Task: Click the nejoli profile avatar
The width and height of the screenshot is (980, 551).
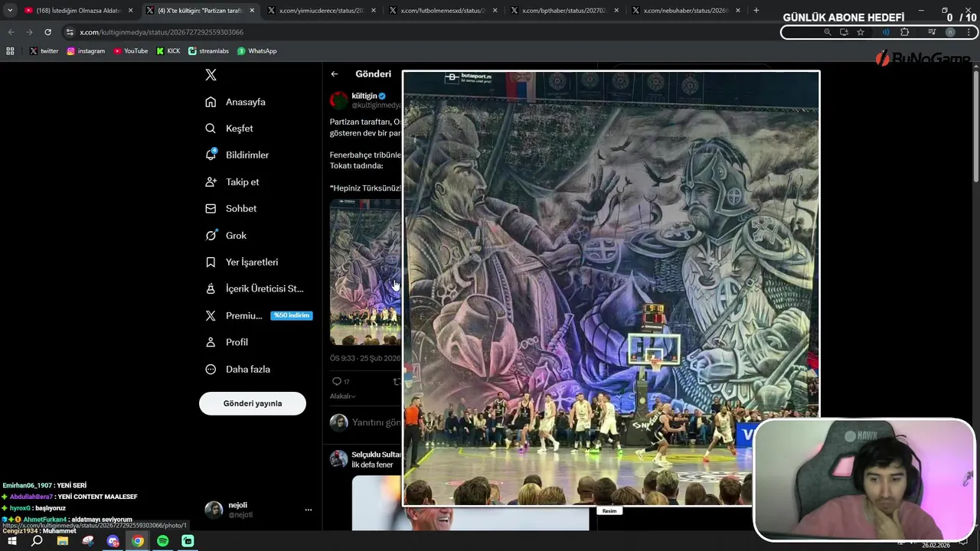Action: 214,510
